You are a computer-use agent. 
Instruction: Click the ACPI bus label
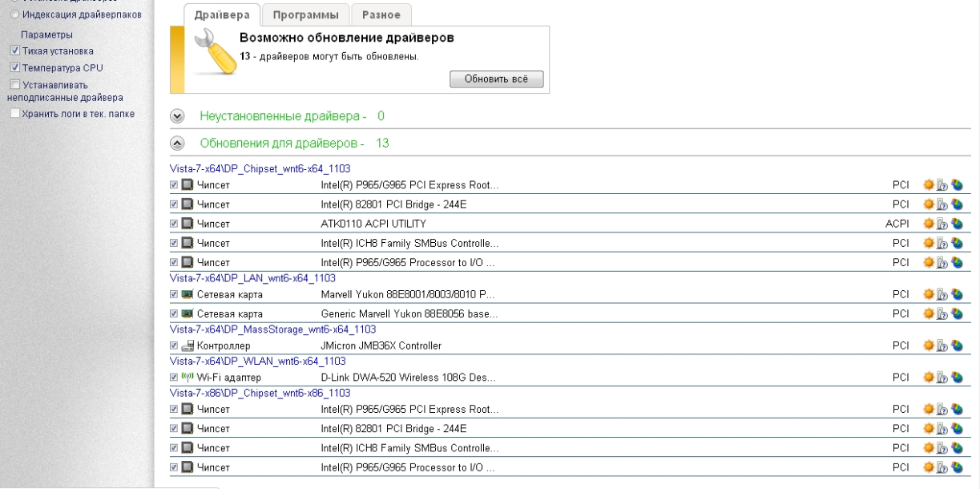click(897, 224)
